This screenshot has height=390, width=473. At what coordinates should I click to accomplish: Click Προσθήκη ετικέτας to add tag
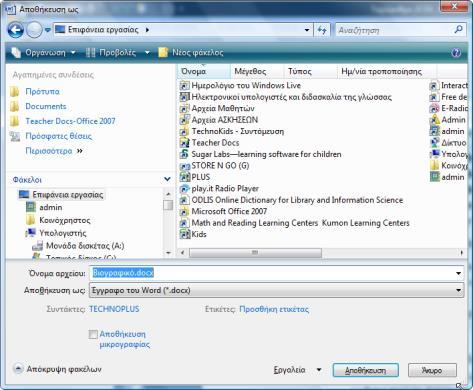click(274, 309)
